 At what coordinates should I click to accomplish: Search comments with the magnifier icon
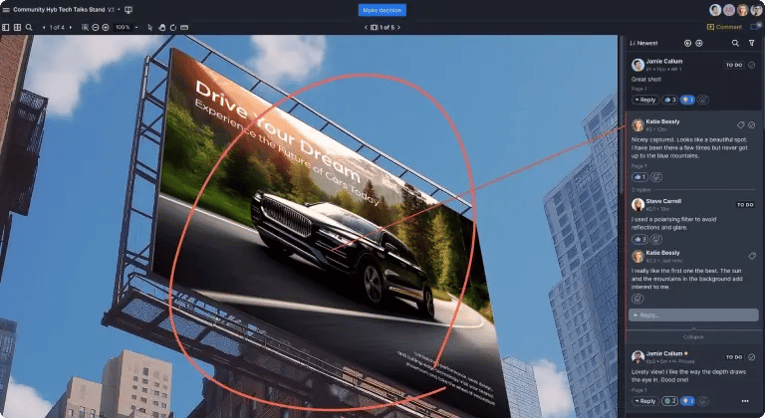click(x=735, y=43)
